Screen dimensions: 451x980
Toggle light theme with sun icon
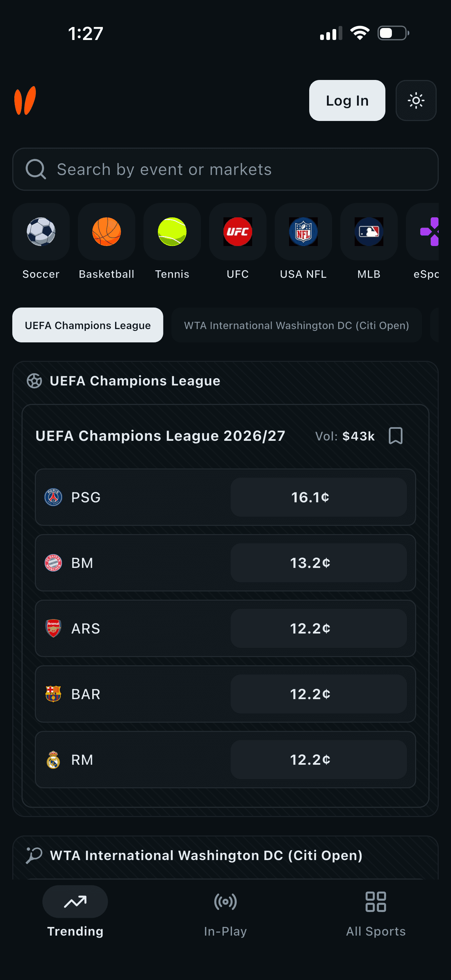click(416, 100)
